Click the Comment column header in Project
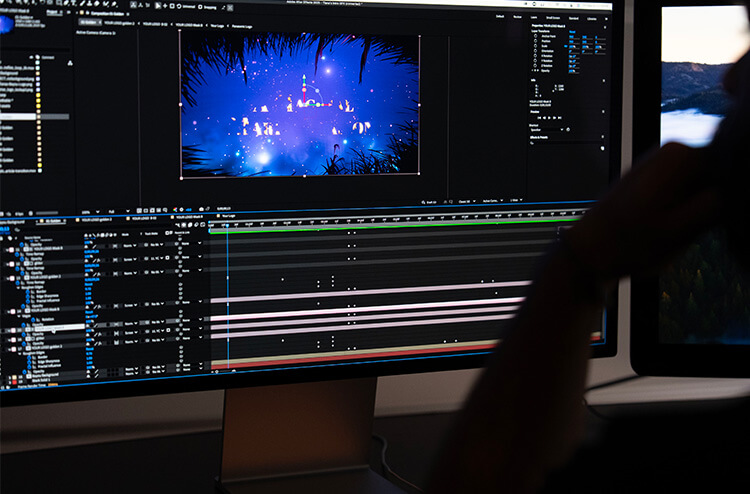750x494 pixels. click(47, 57)
